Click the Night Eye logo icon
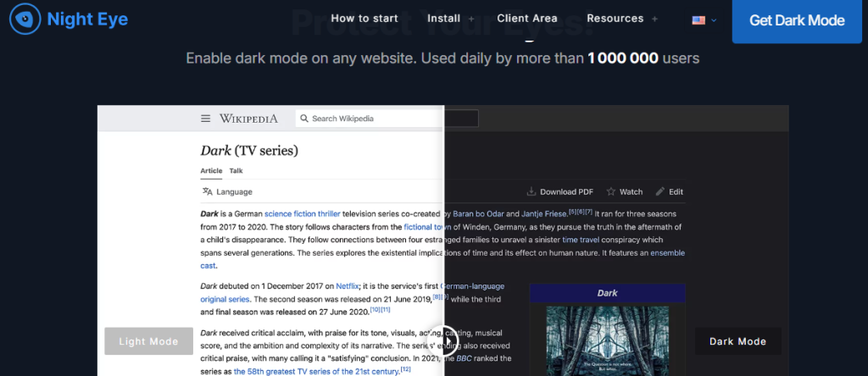 (25, 19)
